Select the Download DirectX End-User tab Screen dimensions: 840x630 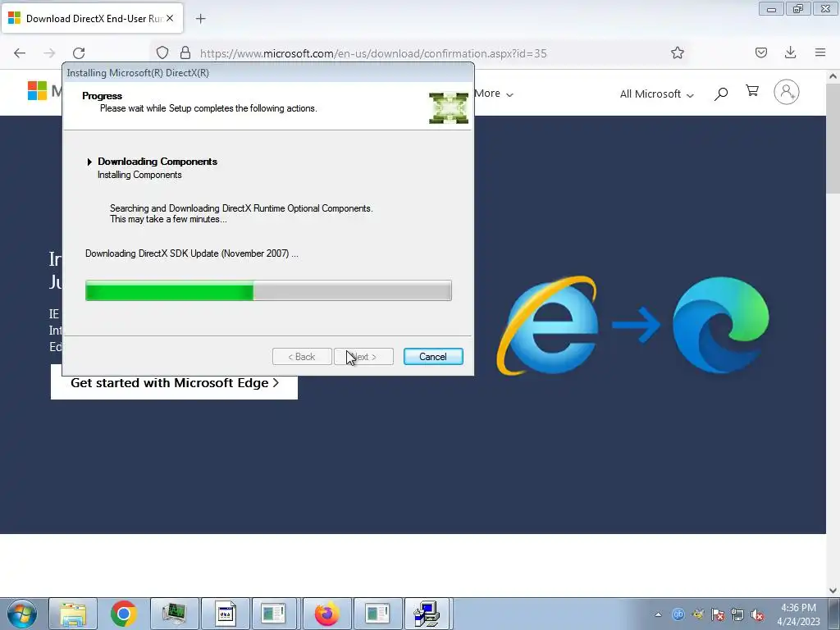pos(92,18)
